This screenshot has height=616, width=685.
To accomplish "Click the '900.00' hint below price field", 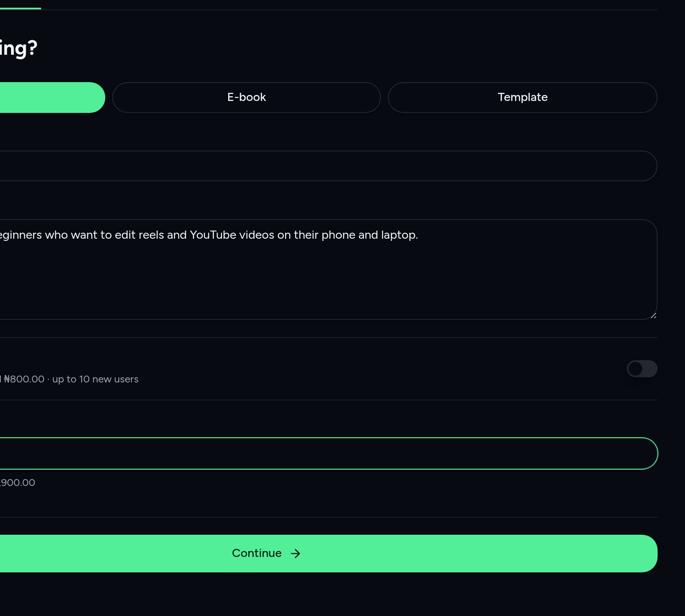I will (x=18, y=483).
